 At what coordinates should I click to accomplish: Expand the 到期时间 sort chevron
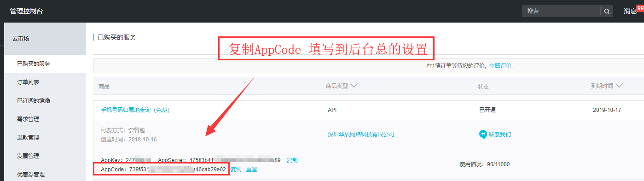[619, 86]
